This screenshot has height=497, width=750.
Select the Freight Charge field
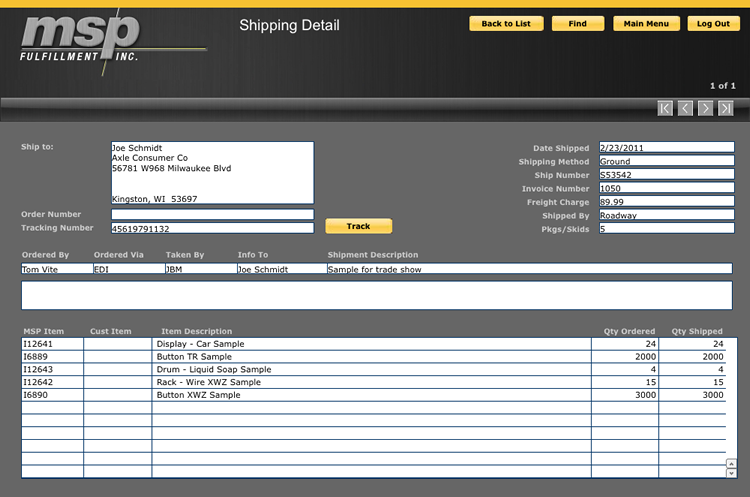point(666,202)
